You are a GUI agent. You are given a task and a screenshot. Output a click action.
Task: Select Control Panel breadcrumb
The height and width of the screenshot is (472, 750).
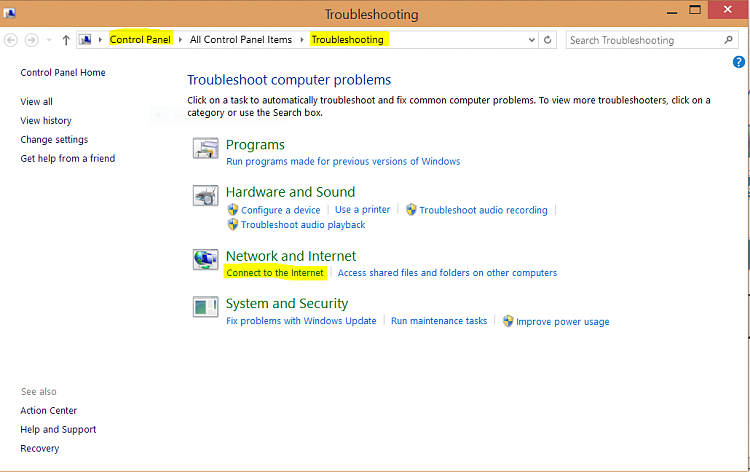point(140,40)
